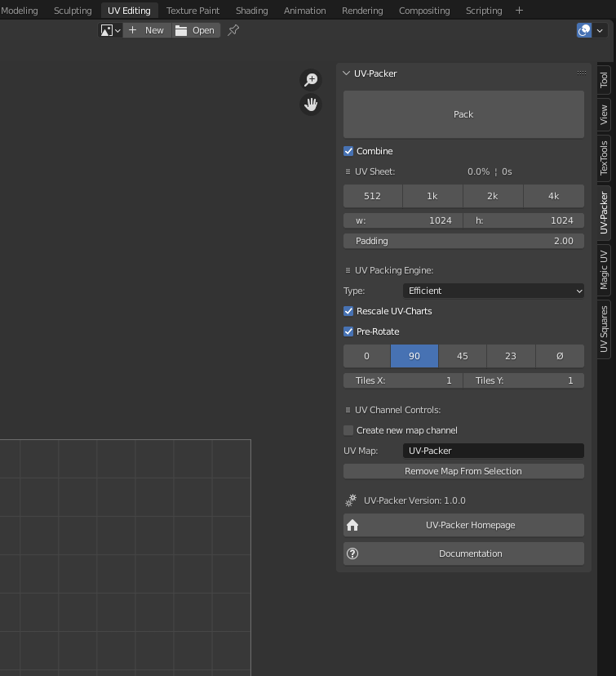Click the plus icon to add workspace
616x676 pixels.
[519, 11]
